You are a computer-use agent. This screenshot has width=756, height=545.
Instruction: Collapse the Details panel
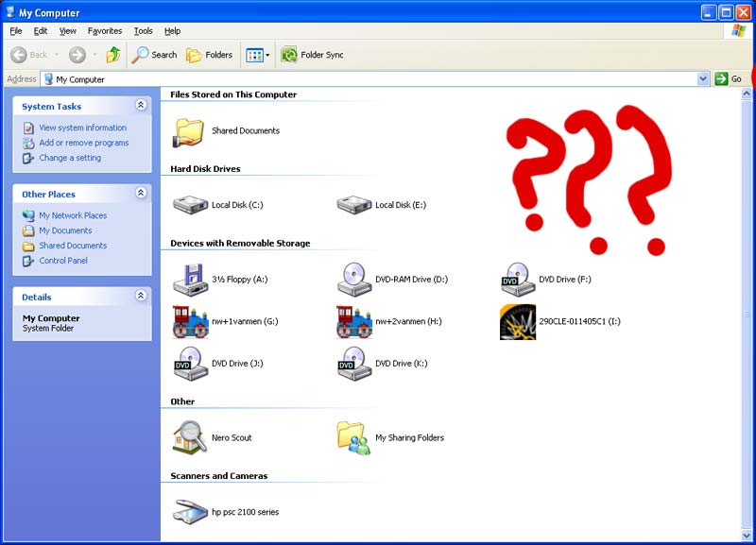pos(141,296)
